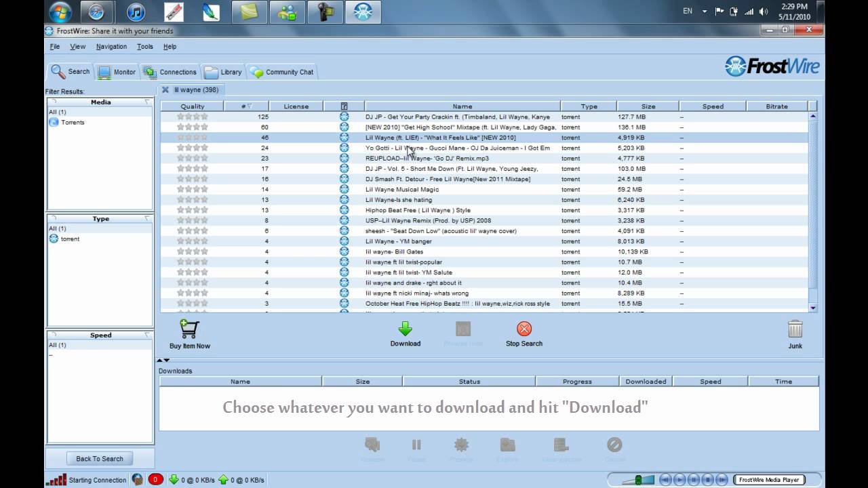The width and height of the screenshot is (868, 488).
Task: Click the green upload speed arrow in status bar
Action: pyautogui.click(x=224, y=479)
